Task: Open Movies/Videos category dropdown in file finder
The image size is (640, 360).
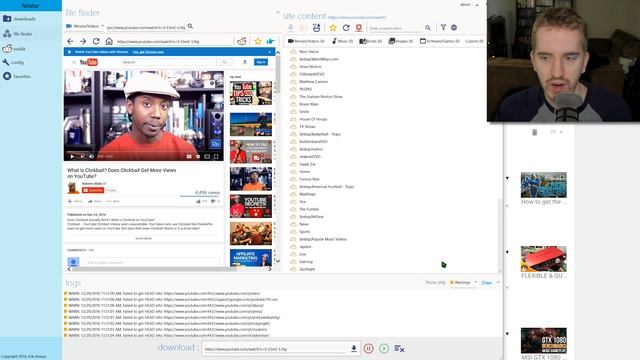Action: tap(85, 26)
